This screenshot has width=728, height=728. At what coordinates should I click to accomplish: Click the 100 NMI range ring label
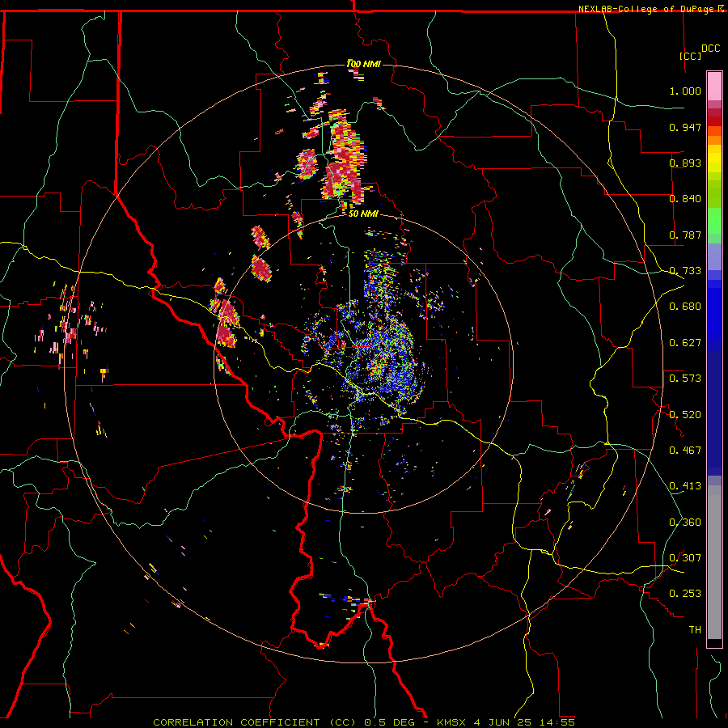tap(363, 64)
